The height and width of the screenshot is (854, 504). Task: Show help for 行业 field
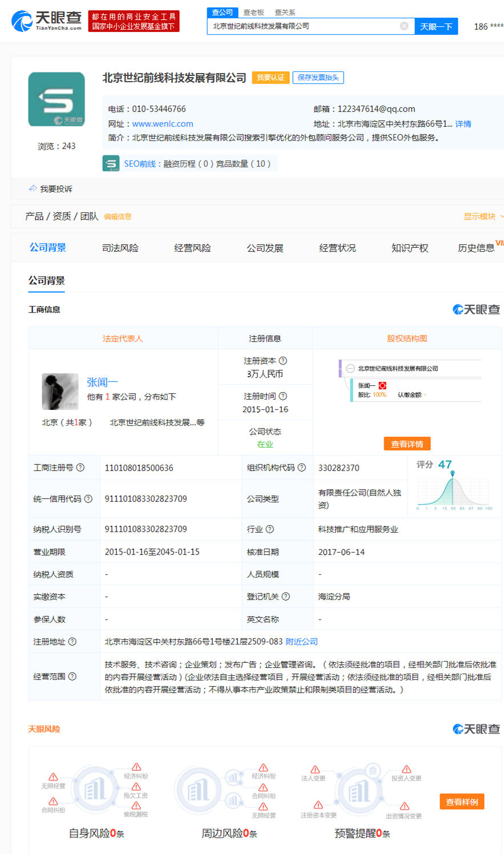coord(270,529)
